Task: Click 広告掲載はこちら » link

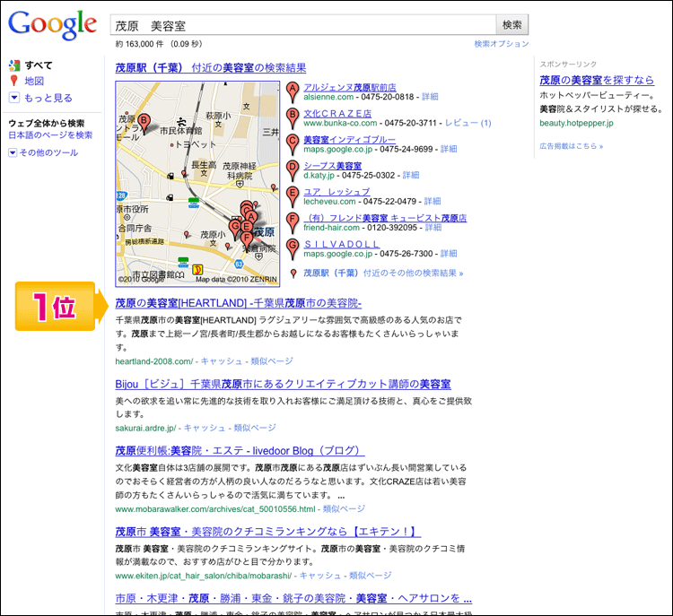Action: click(572, 146)
